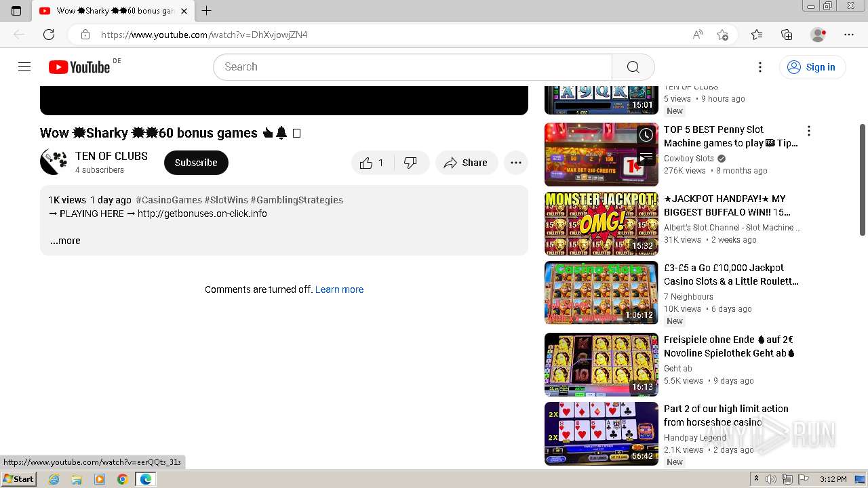Open Part 2 high limit action title
Image resolution: width=868 pixels, height=488 pixels.
pos(726,415)
